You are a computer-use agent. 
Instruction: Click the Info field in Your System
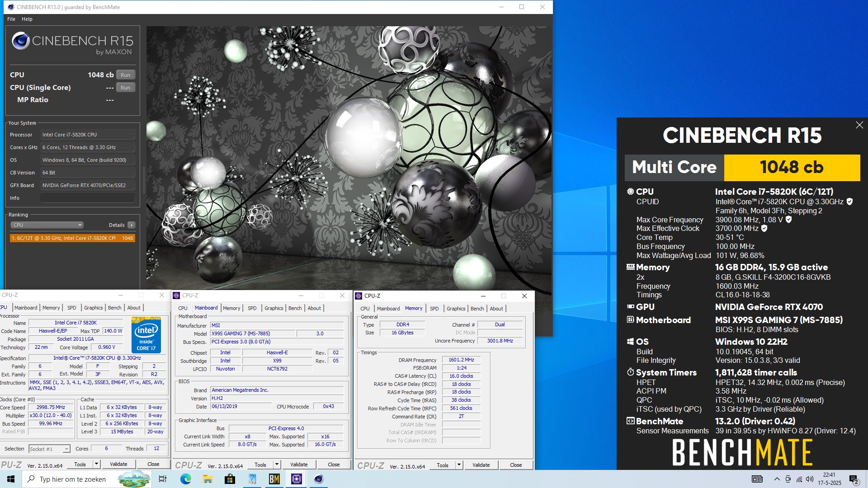88,198
